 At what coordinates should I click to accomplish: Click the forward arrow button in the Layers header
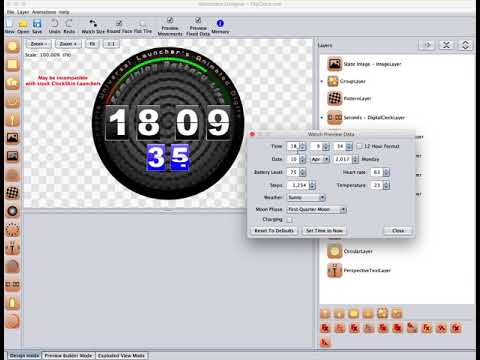click(427, 45)
